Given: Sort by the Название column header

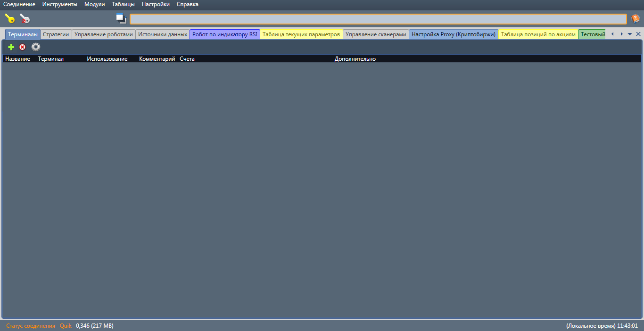Looking at the screenshot, I should pos(18,59).
